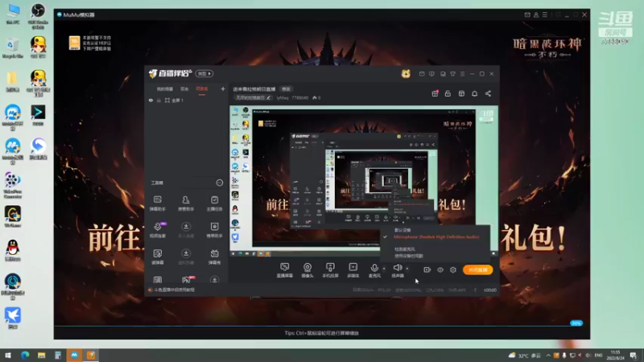Screen dimensions: 644x362
Task: Click the unlock padlock icon above preview
Action: tap(448, 93)
